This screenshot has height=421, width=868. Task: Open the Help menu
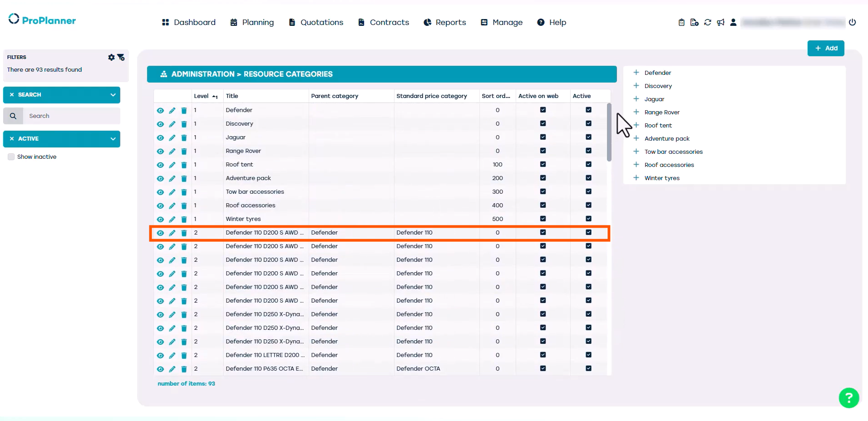pos(552,22)
